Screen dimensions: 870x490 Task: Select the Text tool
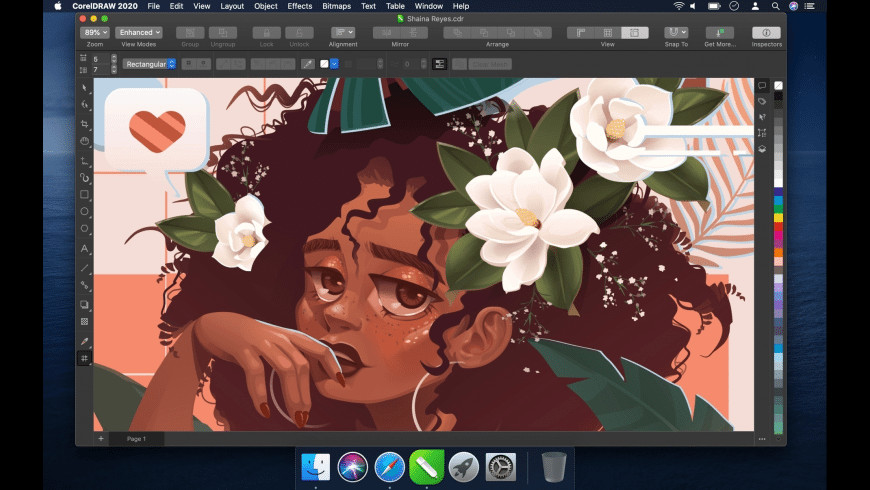tap(84, 249)
